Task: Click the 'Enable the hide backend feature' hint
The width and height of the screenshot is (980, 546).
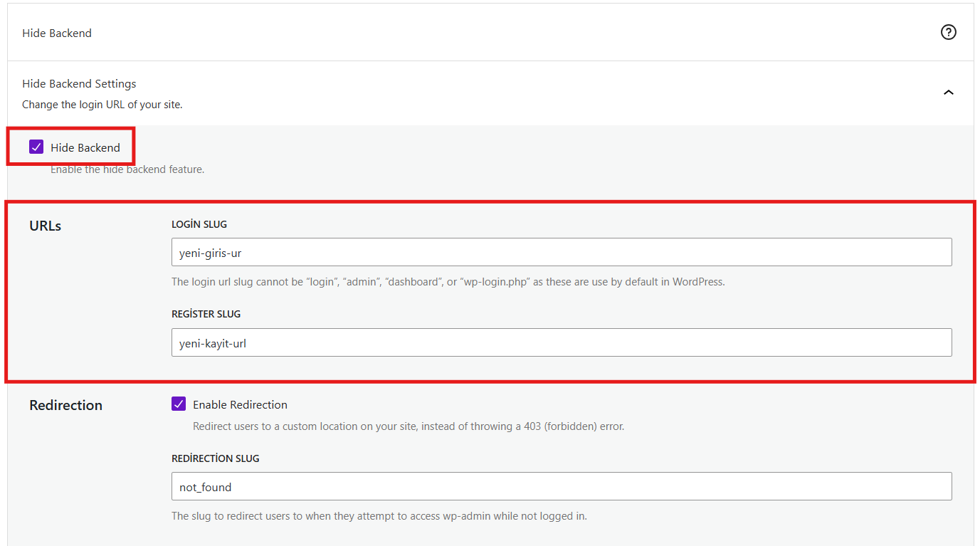Action: pyautogui.click(x=127, y=169)
